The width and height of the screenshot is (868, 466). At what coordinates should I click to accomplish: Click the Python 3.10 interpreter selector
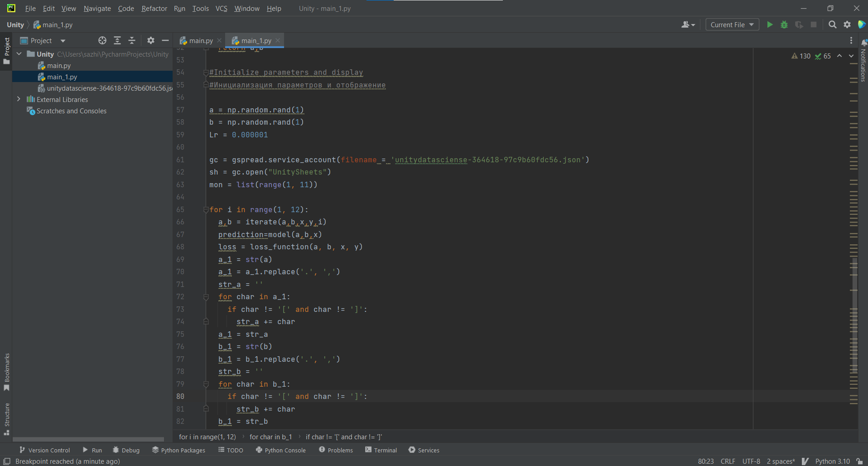833,461
